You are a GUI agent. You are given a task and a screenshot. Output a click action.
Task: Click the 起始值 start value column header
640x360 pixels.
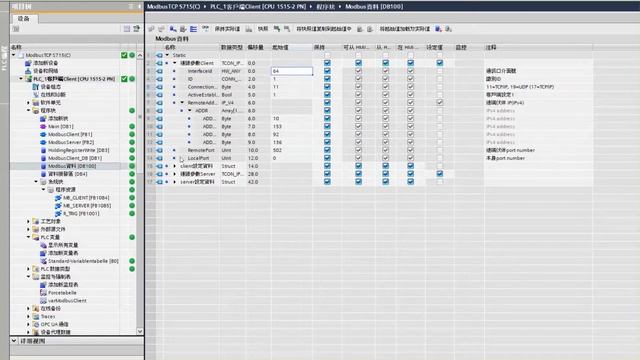[x=280, y=47]
